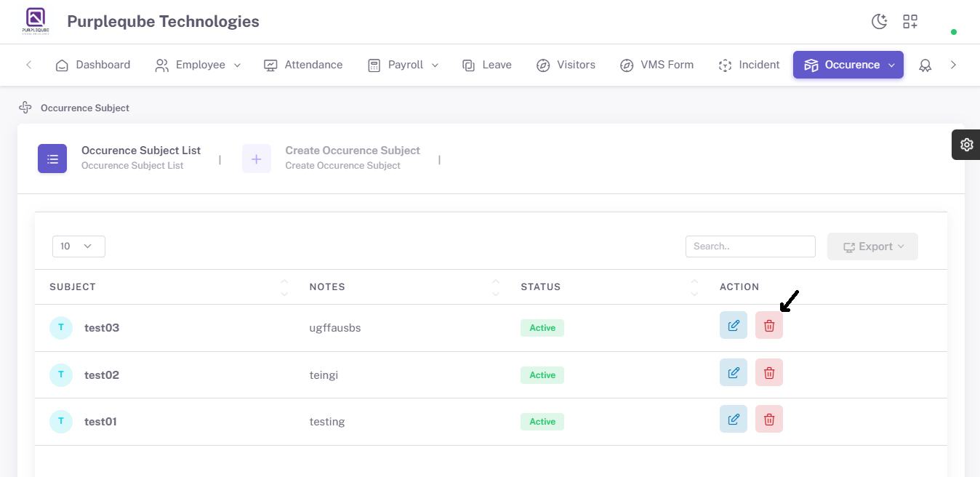This screenshot has height=477, width=980.
Task: Edit the test02 subject
Action: [x=734, y=372]
